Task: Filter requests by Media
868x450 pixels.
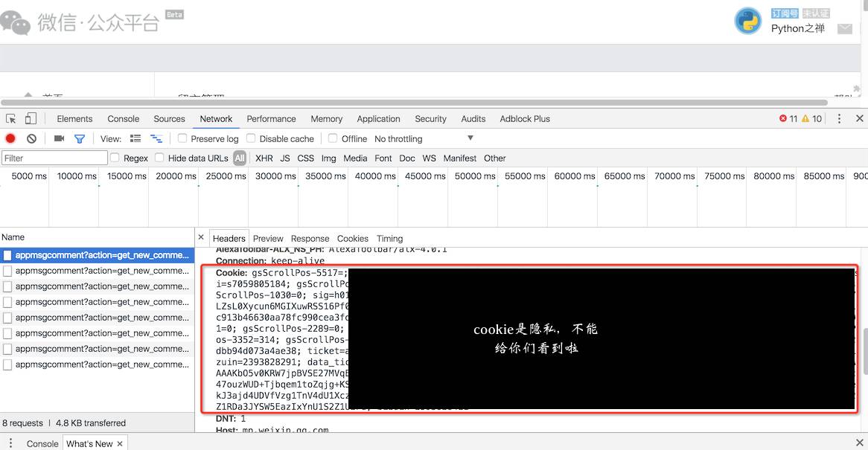Action: point(355,158)
